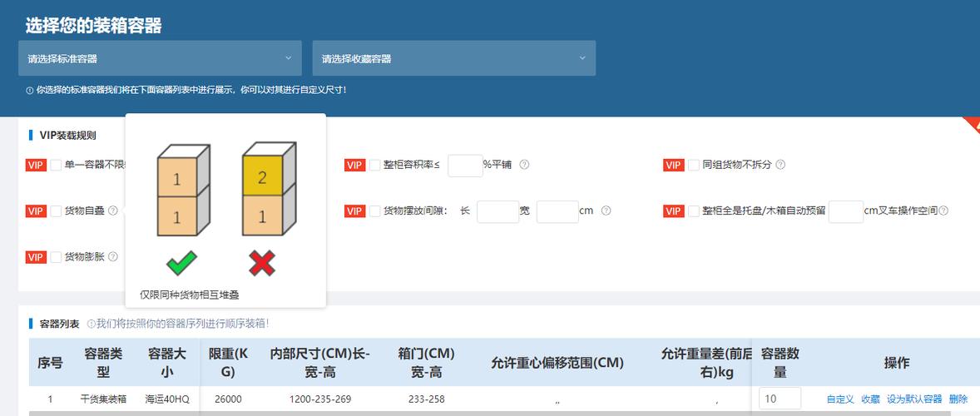Image resolution: width=980 pixels, height=416 pixels.
Task: Click help icon beside 整柜容积率 %平铺
Action: (524, 166)
